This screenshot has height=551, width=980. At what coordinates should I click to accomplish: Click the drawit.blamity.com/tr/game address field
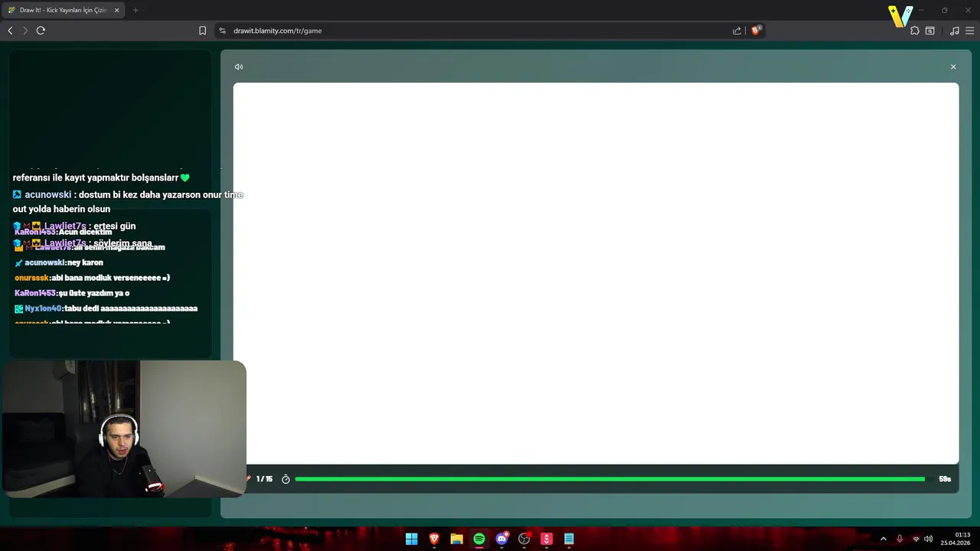(479, 31)
